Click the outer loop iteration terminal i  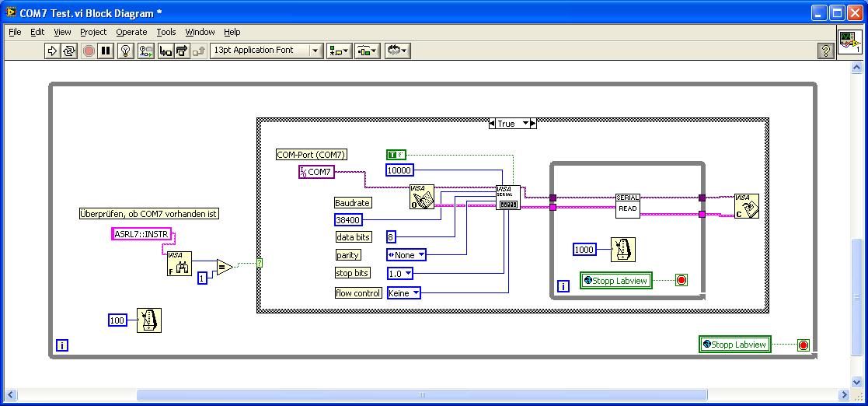(62, 345)
